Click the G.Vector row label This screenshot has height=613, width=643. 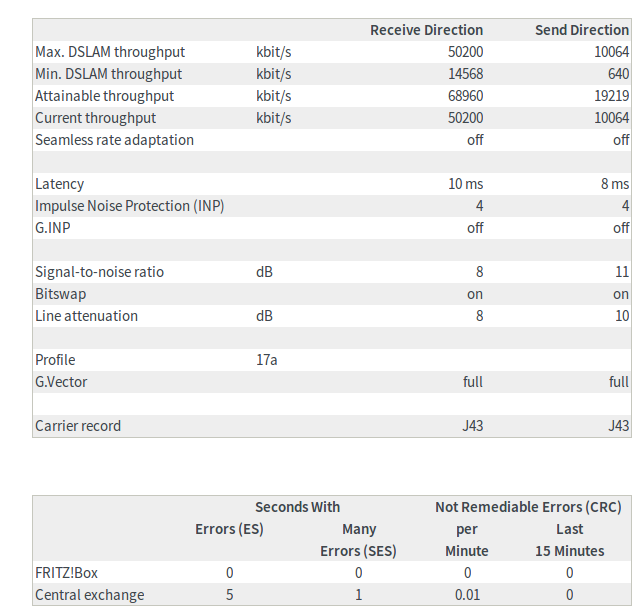pos(62,382)
